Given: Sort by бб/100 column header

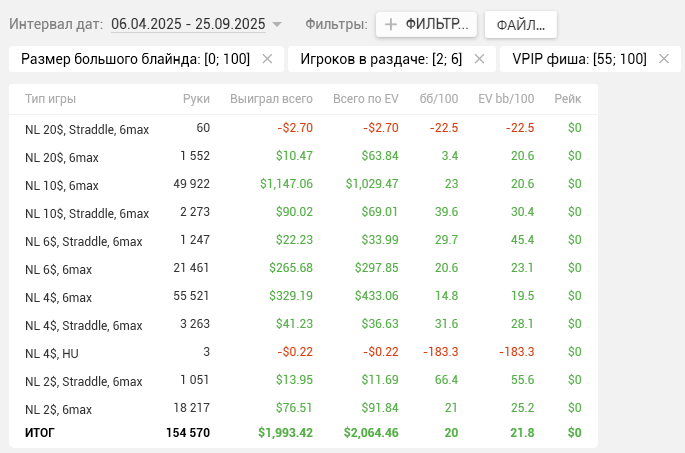Looking at the screenshot, I should click(x=438, y=99).
